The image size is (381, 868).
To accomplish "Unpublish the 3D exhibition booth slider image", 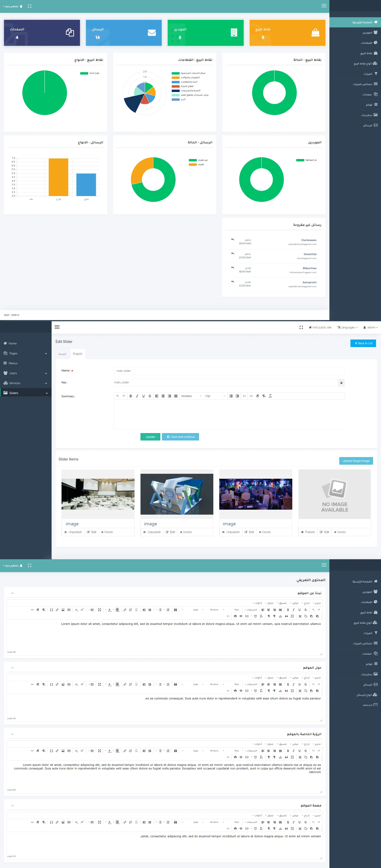I will [152, 532].
